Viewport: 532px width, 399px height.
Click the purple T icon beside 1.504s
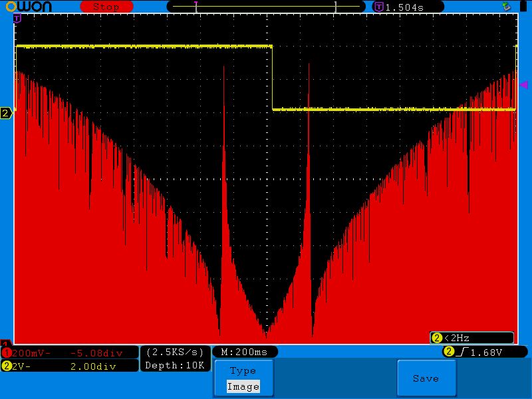379,7
